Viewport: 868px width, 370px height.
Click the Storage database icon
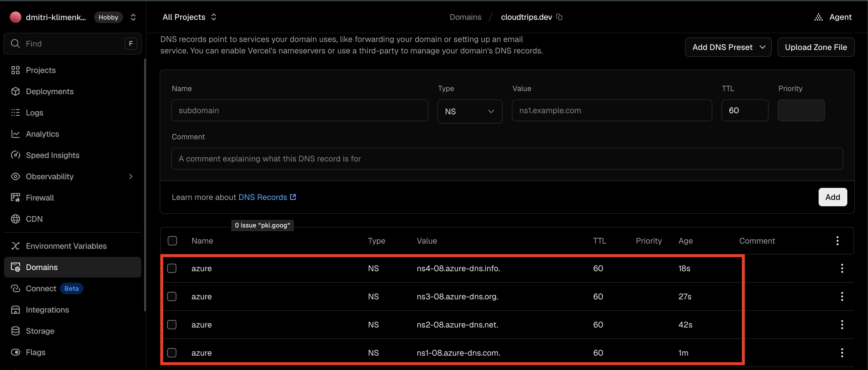coord(15,331)
